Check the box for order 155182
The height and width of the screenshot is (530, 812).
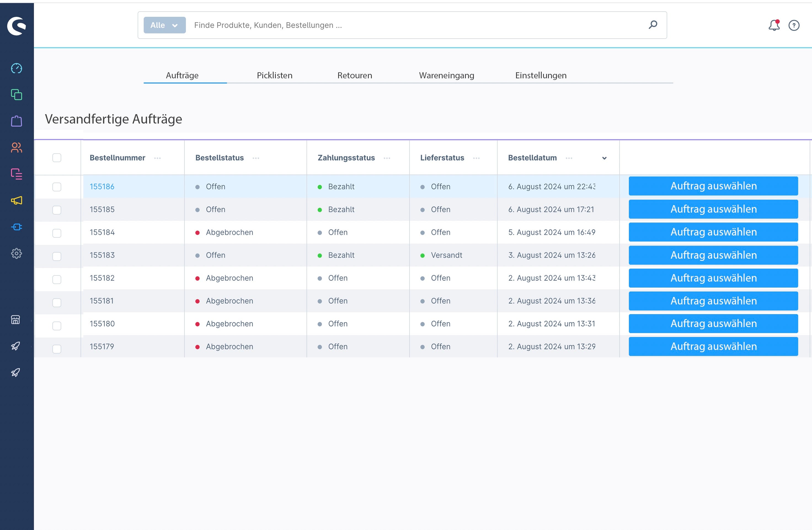coord(57,280)
